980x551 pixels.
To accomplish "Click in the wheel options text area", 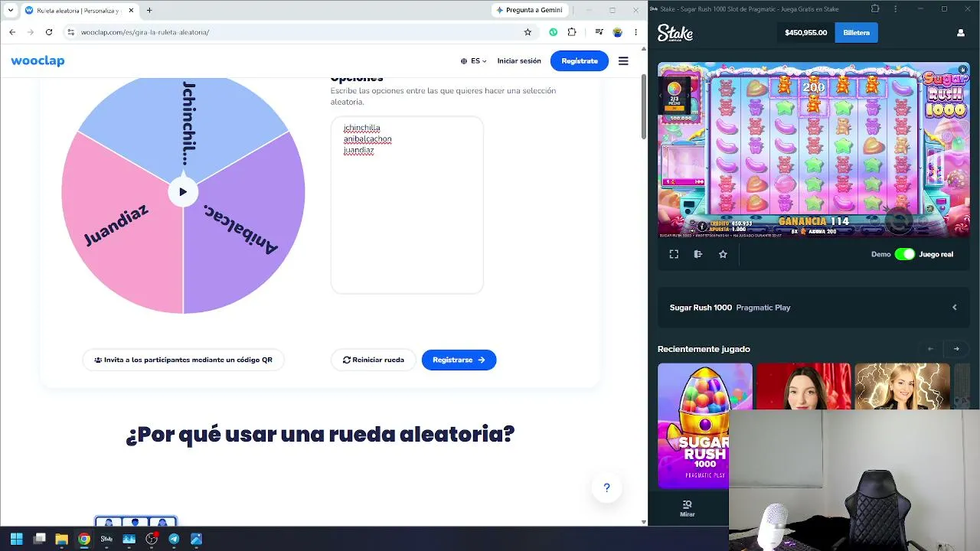I will click(x=407, y=204).
